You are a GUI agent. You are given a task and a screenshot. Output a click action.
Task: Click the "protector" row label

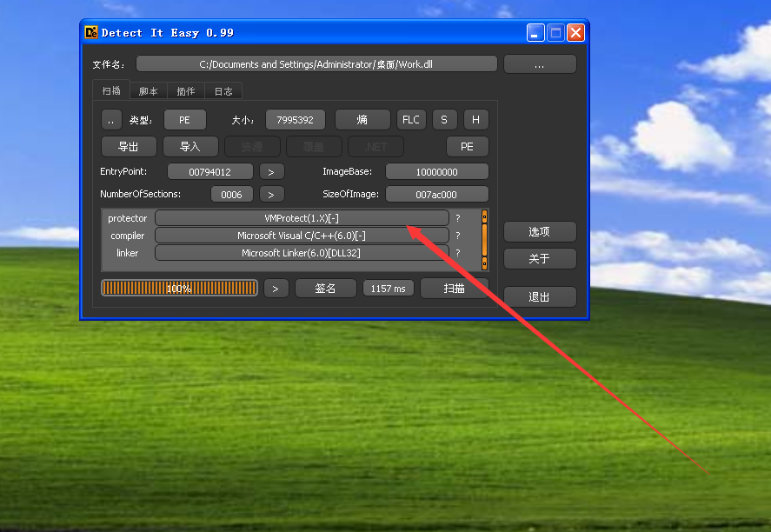point(128,218)
